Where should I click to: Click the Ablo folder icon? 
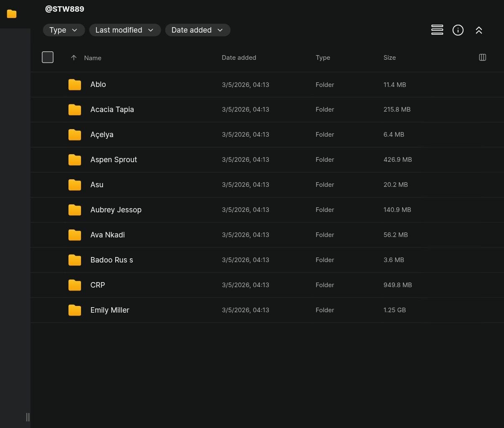[x=75, y=84]
